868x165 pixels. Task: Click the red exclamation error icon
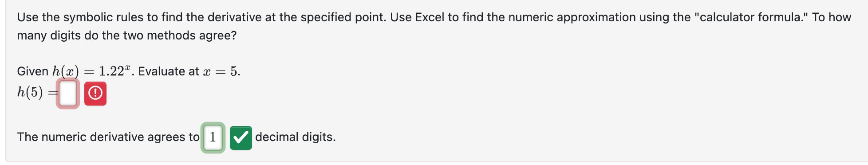pyautogui.click(x=95, y=94)
